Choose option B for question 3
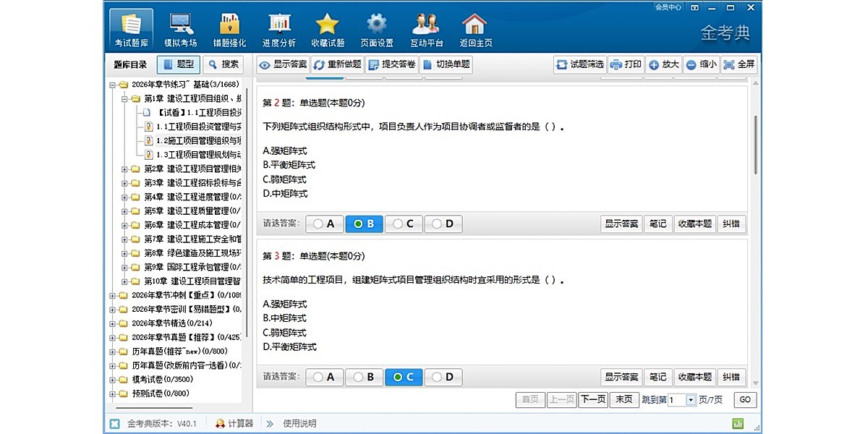This screenshot has height=434, width=868. (364, 377)
